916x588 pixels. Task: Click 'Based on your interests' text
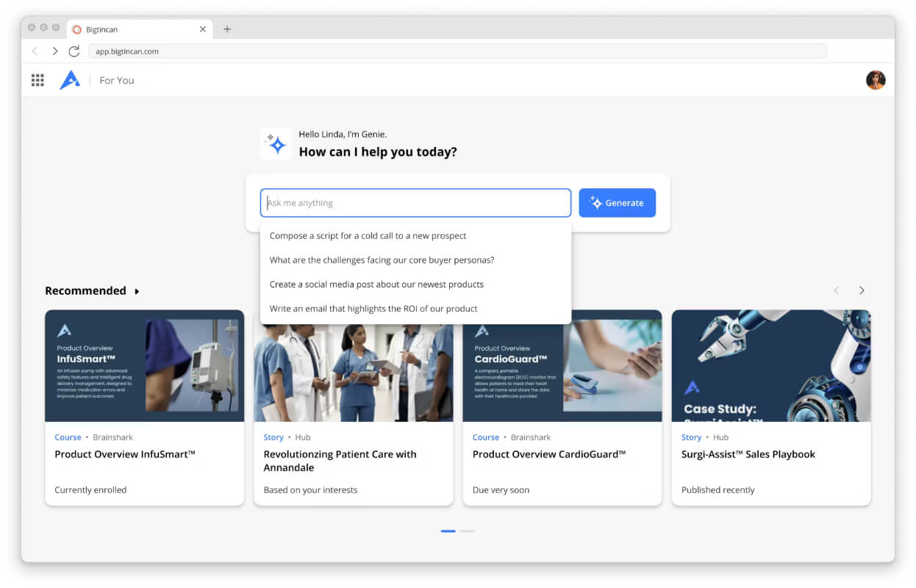pos(310,490)
